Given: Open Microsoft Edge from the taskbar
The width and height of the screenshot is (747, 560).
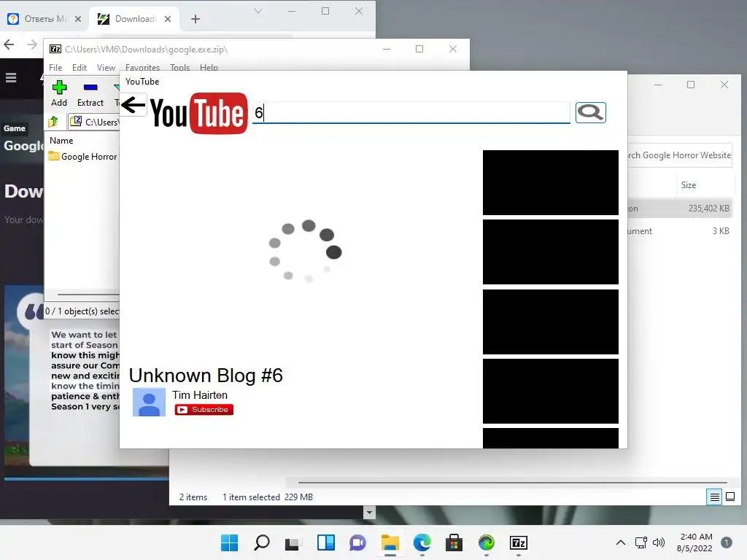Looking at the screenshot, I should [422, 542].
